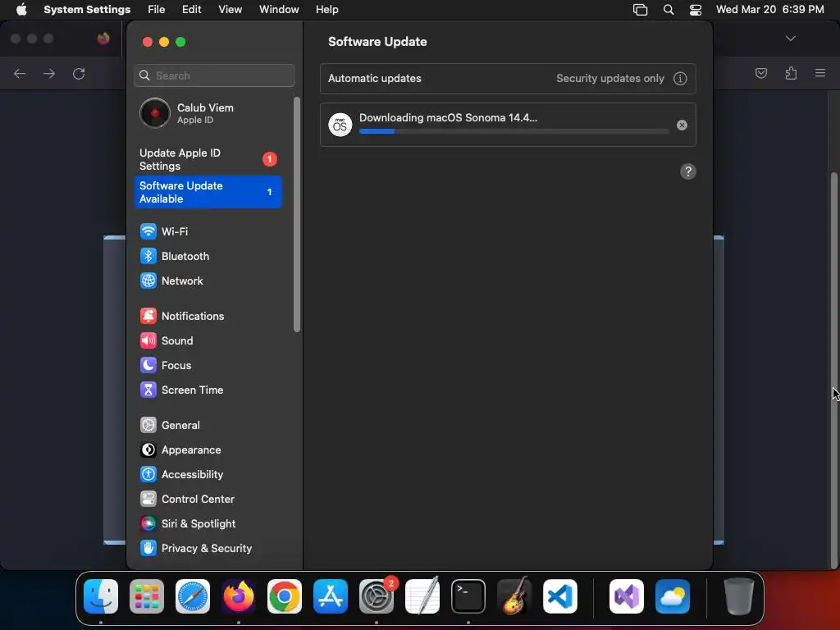The image size is (840, 630).
Task: Open Visual Studio Code from Dock
Action: tap(560, 596)
